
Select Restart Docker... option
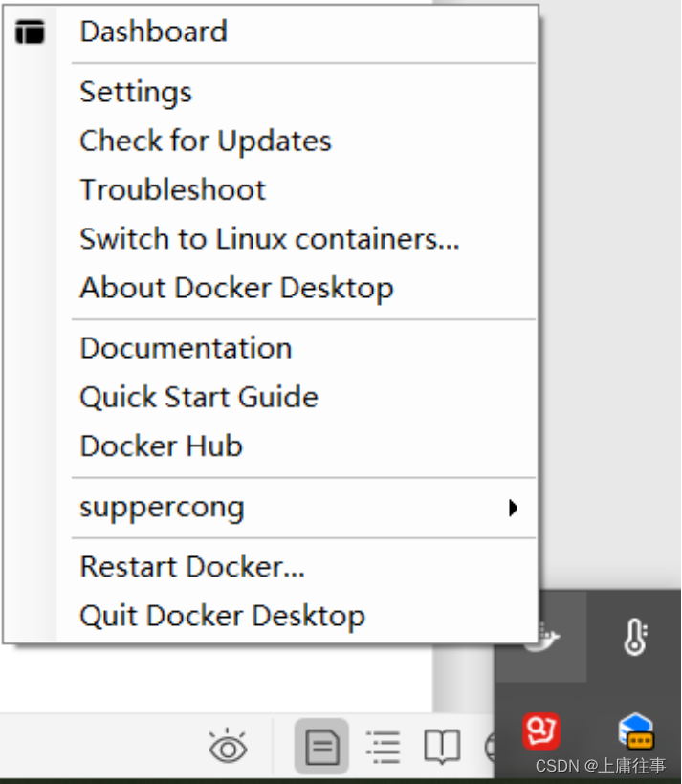pyautogui.click(x=271, y=567)
